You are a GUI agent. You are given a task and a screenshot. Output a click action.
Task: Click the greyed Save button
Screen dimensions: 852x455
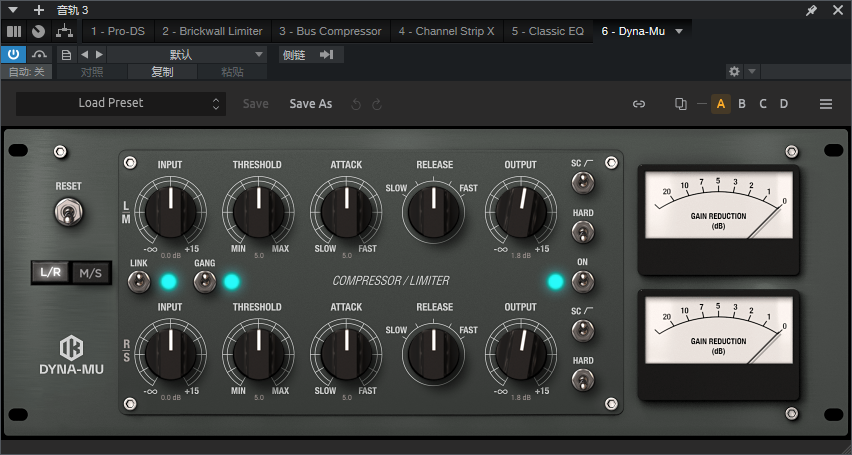[255, 104]
